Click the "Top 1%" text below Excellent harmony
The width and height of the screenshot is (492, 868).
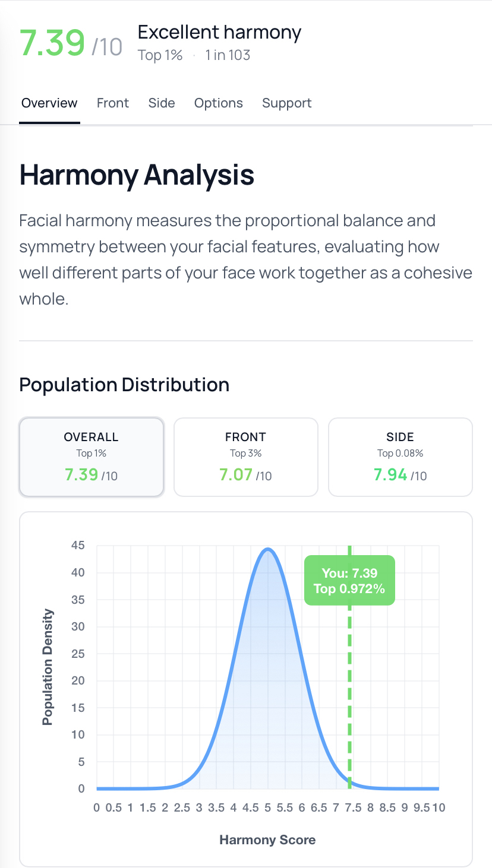pyautogui.click(x=160, y=55)
